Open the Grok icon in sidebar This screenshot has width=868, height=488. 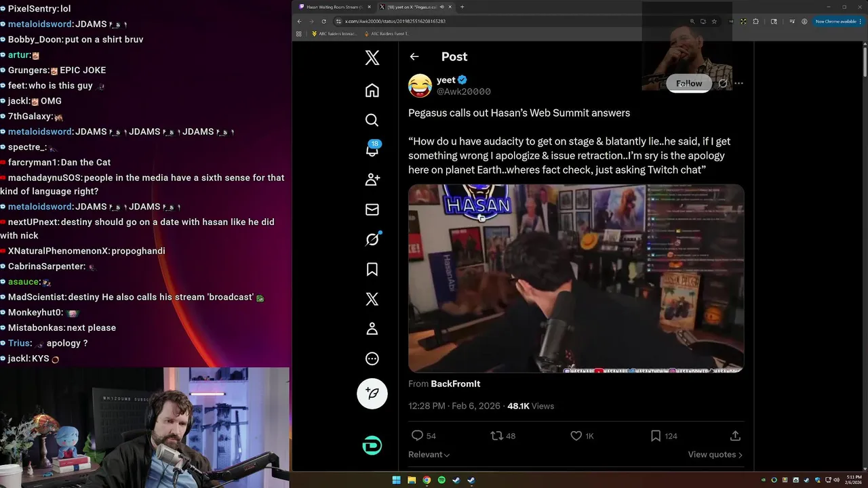pyautogui.click(x=372, y=239)
